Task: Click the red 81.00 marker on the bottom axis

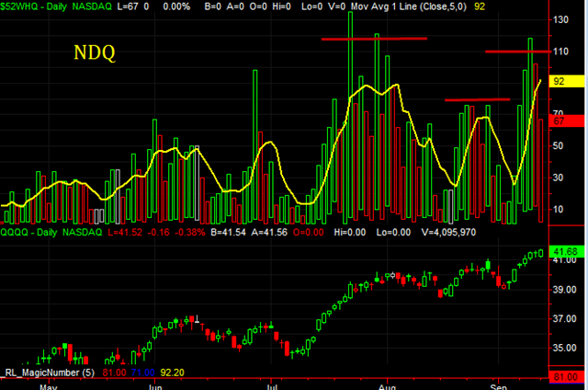Action: click(567, 377)
